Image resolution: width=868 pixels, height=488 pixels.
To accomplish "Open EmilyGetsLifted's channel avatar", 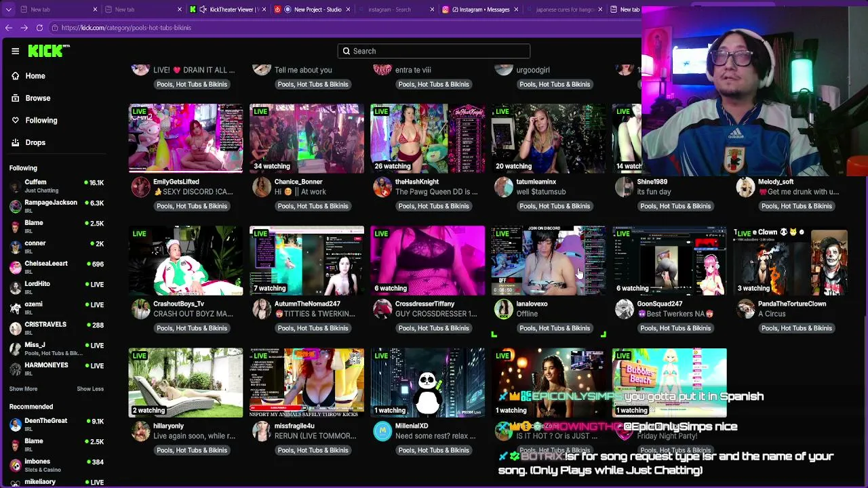I will point(140,187).
